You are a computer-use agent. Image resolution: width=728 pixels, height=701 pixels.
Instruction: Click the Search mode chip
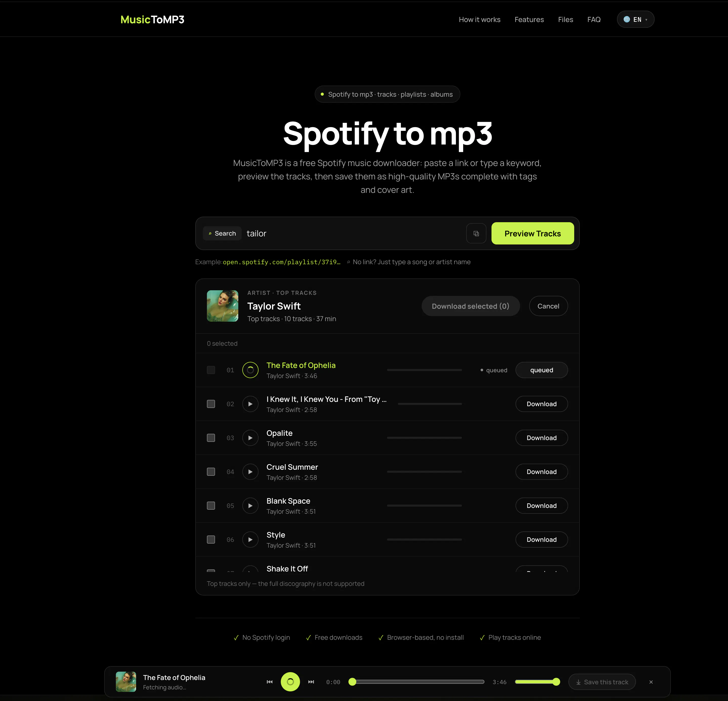[222, 233]
